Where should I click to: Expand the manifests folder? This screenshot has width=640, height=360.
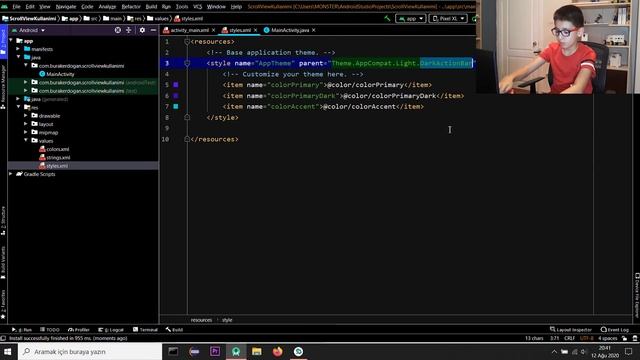[18, 49]
